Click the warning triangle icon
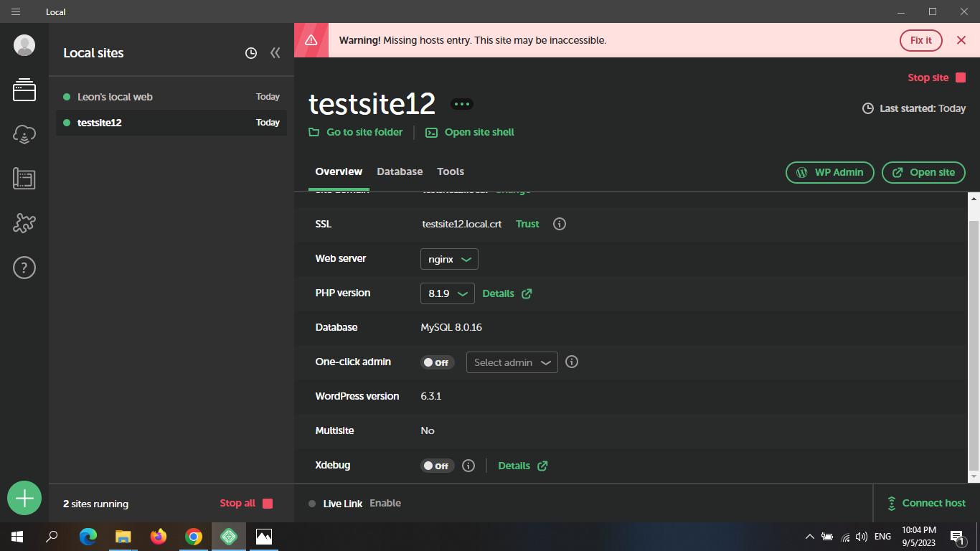Viewport: 980px width, 551px height. coord(311,40)
